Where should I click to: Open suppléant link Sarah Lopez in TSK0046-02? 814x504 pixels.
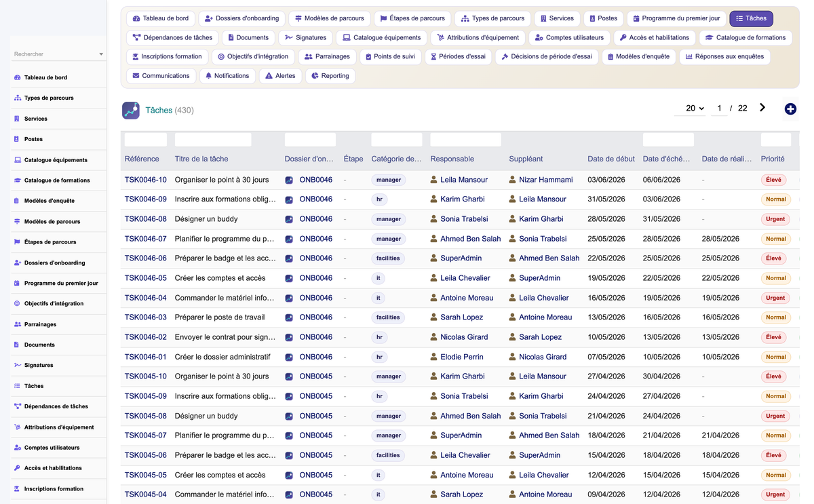point(541,337)
